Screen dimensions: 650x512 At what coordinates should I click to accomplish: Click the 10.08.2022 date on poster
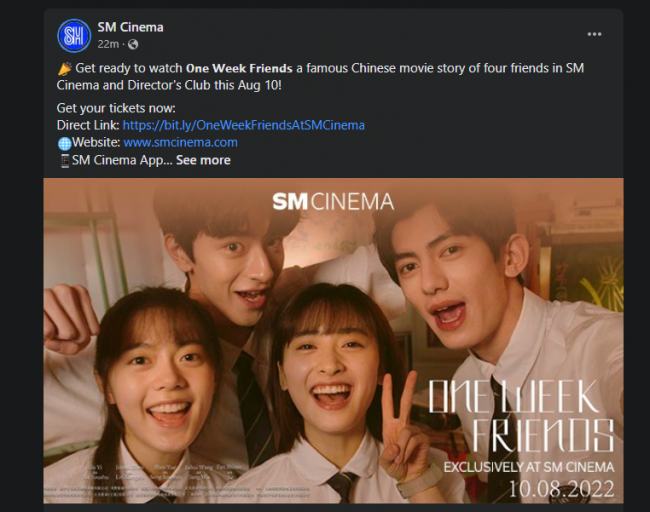[x=561, y=489]
